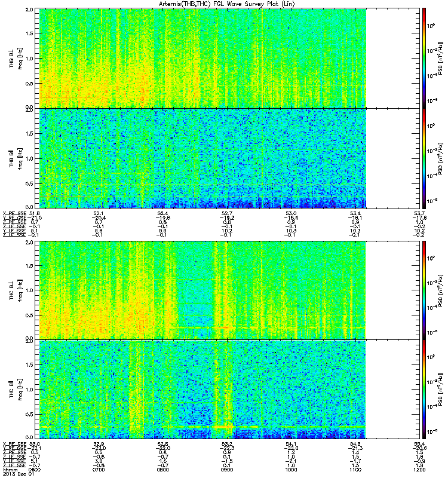Click the 'THB B⊥ freq [Hz]' axis label
The image size is (448, 478).
coord(16,58)
